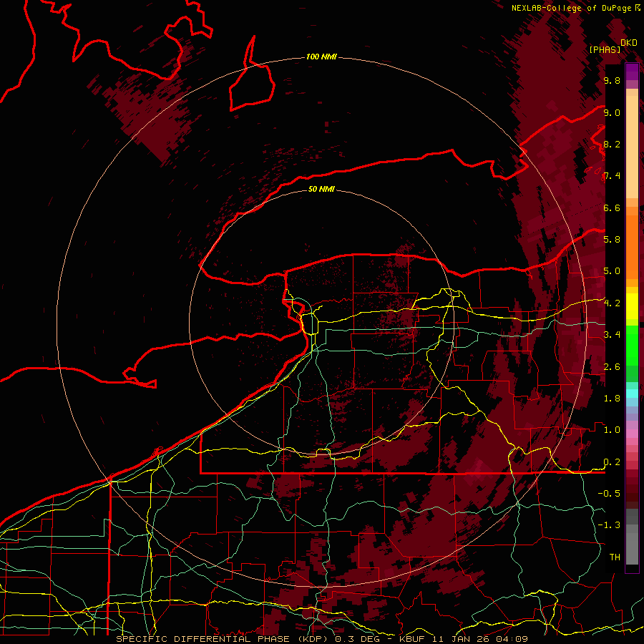644x644 pixels.
Task: Click the 8.2 value on the legend
Action: [x=612, y=144]
